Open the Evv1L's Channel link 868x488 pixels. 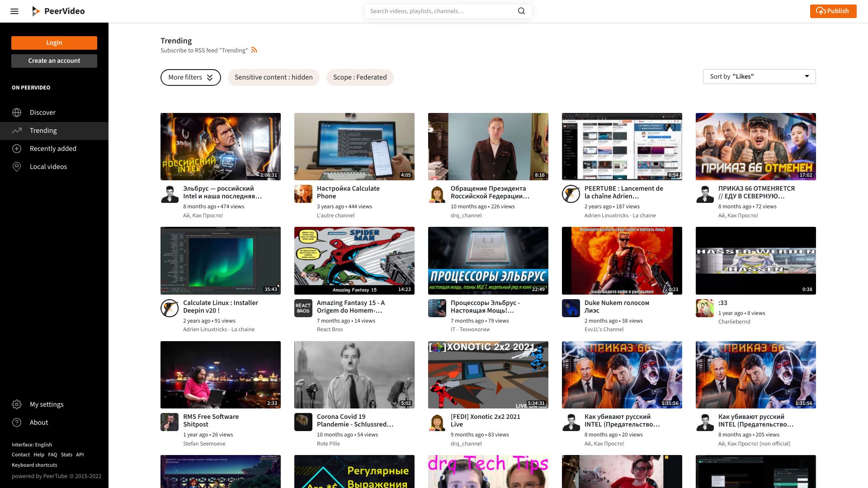604,329
